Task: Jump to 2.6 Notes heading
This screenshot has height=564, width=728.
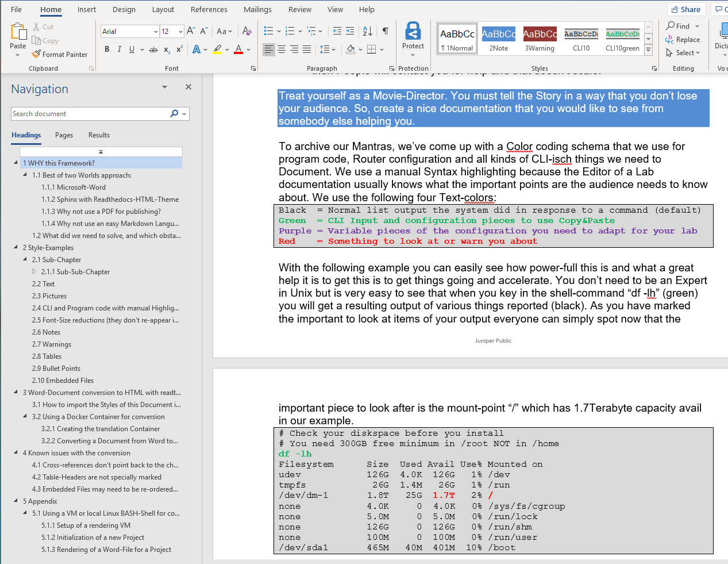Action: click(x=46, y=332)
